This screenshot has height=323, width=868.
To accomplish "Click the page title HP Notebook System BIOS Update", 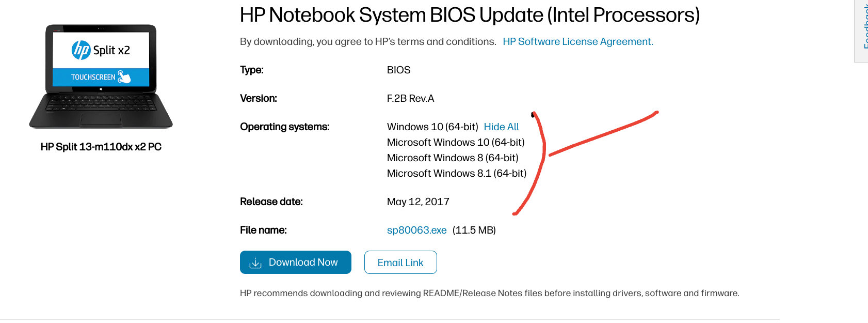I will [x=470, y=15].
